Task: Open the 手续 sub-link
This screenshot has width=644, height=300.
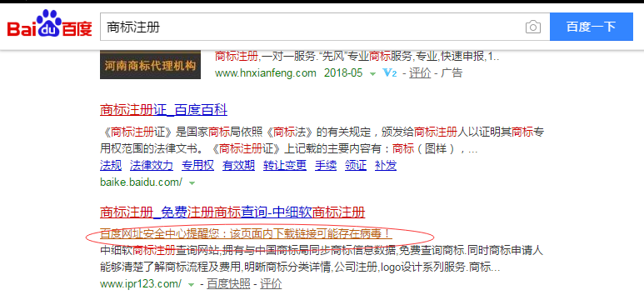Action: tap(326, 165)
